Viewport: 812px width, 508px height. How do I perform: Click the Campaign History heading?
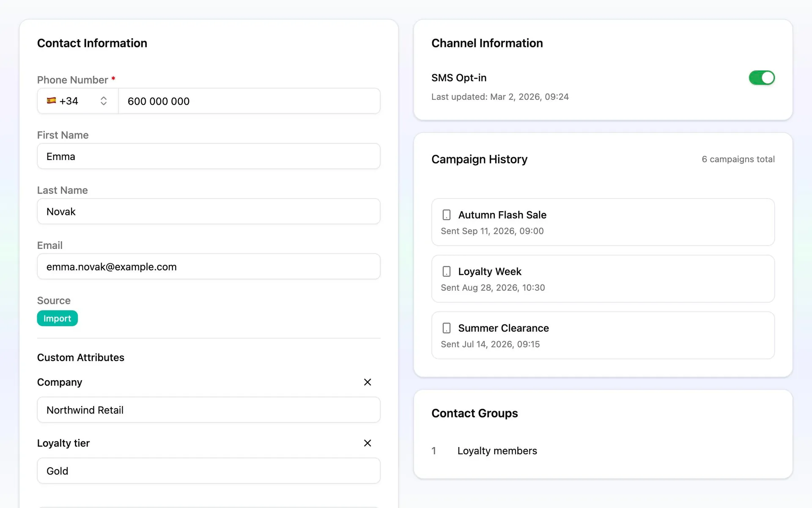click(x=479, y=159)
